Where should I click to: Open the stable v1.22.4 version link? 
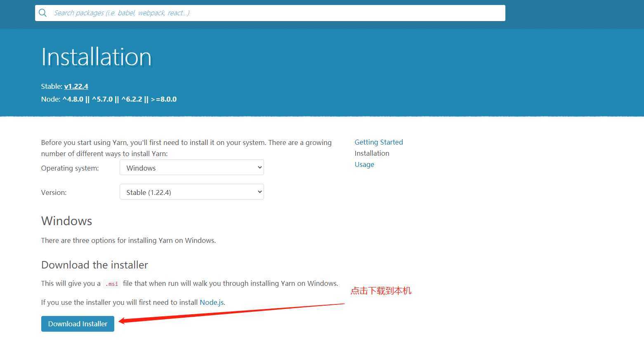tap(76, 86)
